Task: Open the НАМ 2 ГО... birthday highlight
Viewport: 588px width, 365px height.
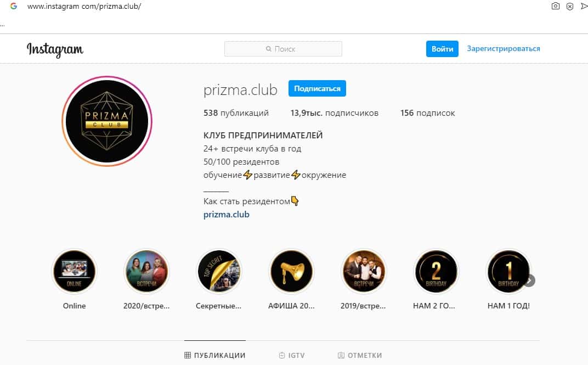Action: pos(436,271)
